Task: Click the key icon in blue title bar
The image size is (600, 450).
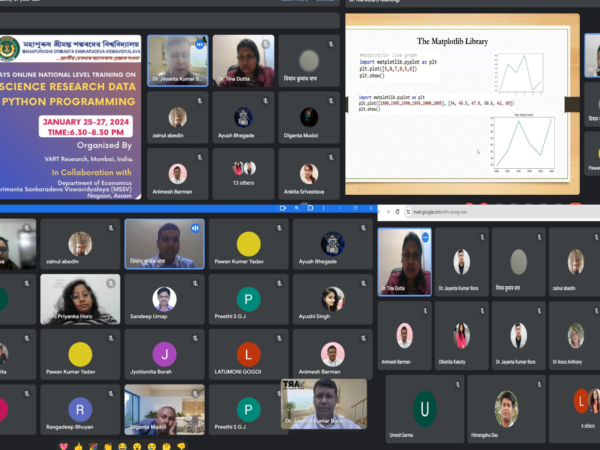Action: pyautogui.click(x=297, y=208)
